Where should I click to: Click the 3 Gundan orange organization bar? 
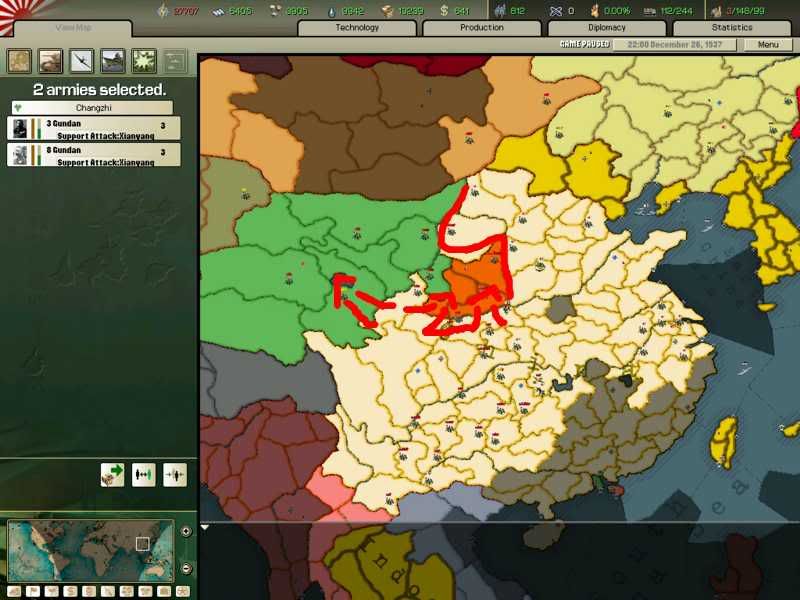[33, 129]
